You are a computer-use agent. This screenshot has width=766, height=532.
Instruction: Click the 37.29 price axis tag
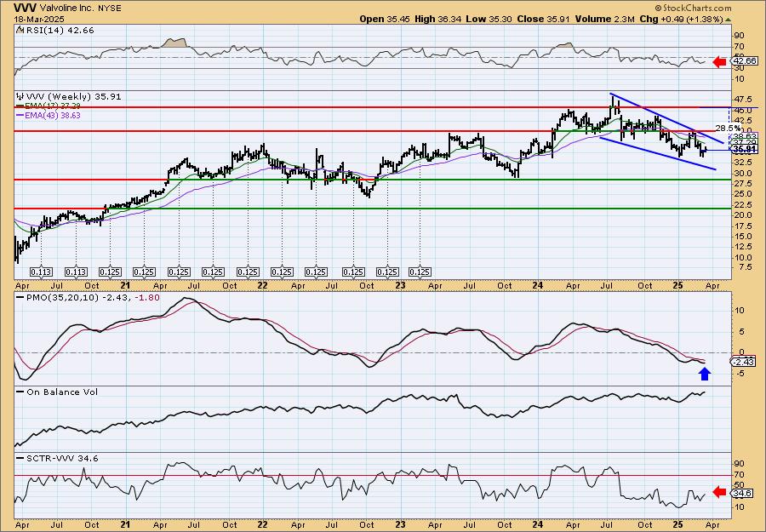(746, 142)
